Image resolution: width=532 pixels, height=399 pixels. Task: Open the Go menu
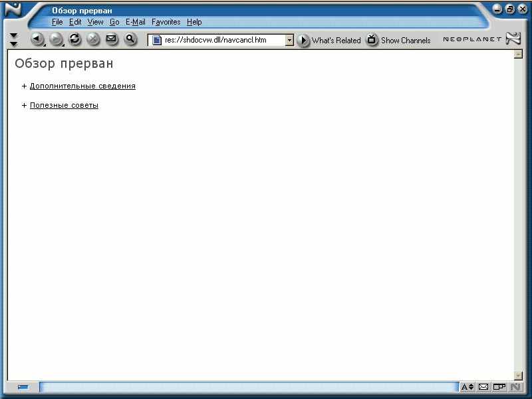pyautogui.click(x=114, y=22)
